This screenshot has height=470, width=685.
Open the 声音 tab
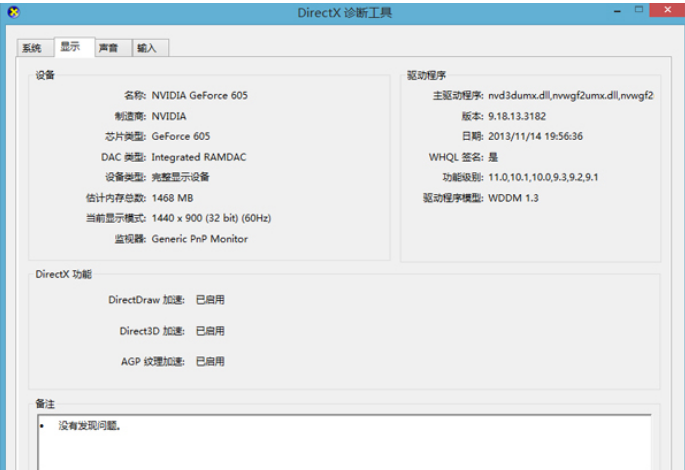pos(113,48)
